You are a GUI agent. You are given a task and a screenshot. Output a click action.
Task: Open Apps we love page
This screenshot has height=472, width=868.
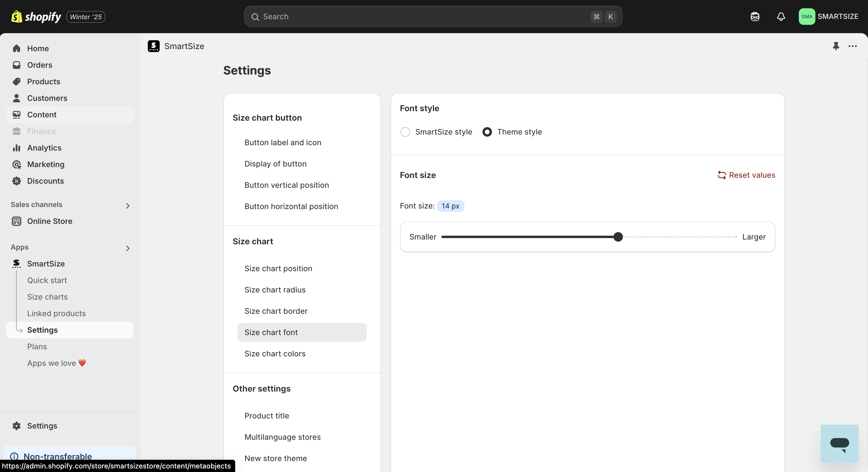(56, 363)
